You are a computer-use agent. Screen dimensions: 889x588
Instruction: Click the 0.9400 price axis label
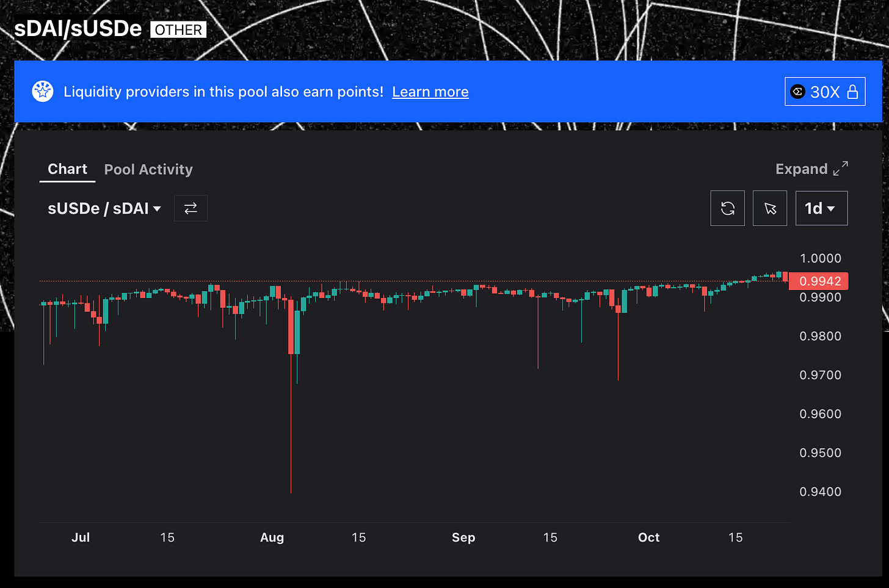coord(820,492)
